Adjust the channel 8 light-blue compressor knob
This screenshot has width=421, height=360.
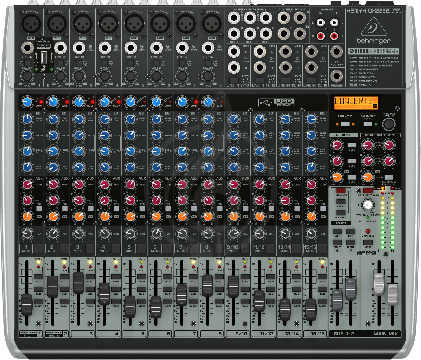pos(208,102)
